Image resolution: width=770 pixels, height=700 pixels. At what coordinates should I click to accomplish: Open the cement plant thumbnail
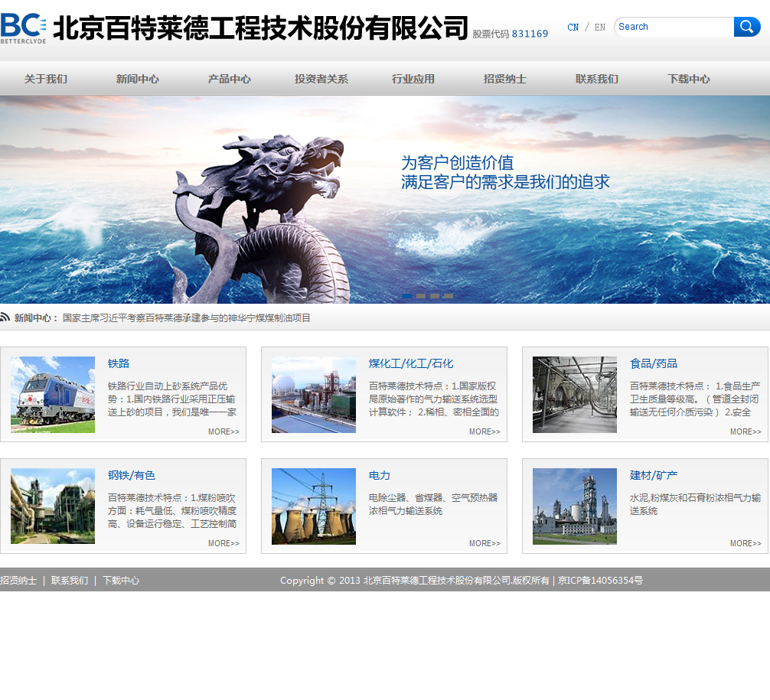[x=575, y=506]
